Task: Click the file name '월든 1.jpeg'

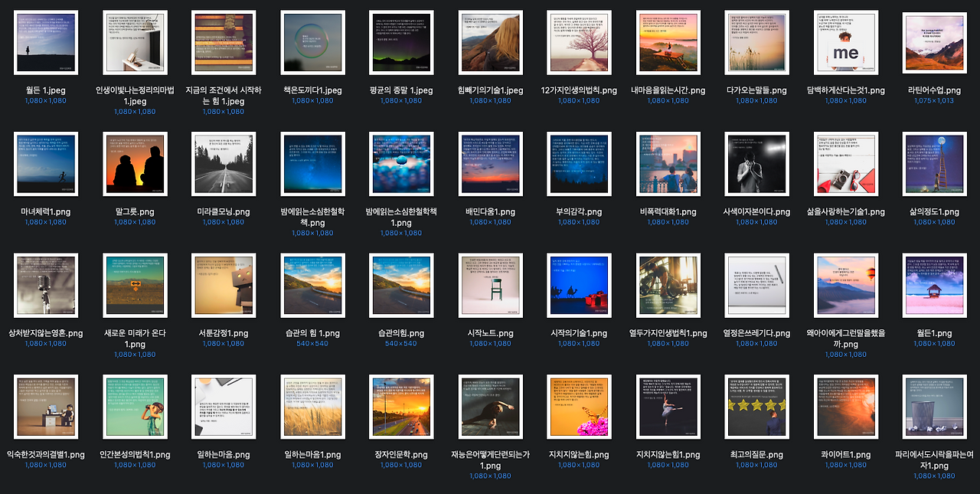Action: coord(46,90)
